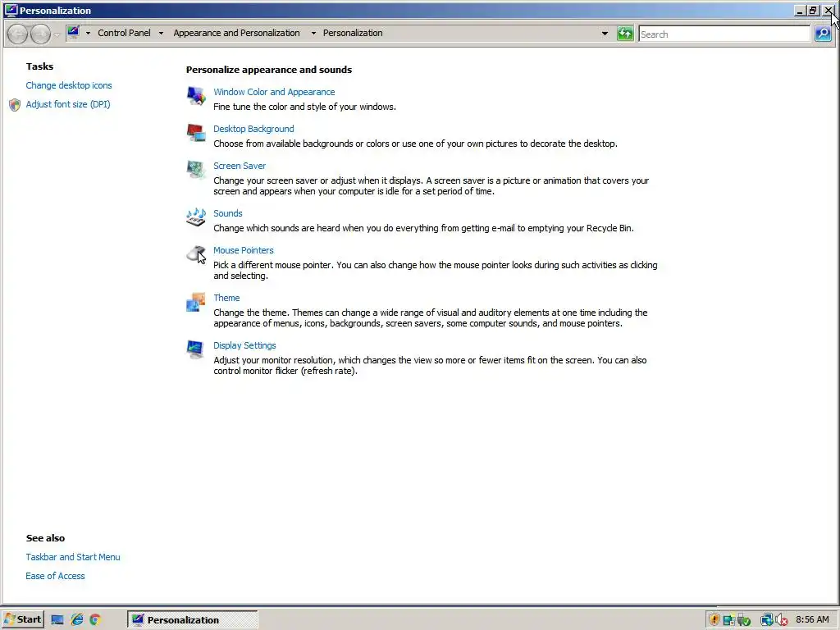Open the Desktop Background link
The width and height of the screenshot is (840, 630).
[254, 129]
